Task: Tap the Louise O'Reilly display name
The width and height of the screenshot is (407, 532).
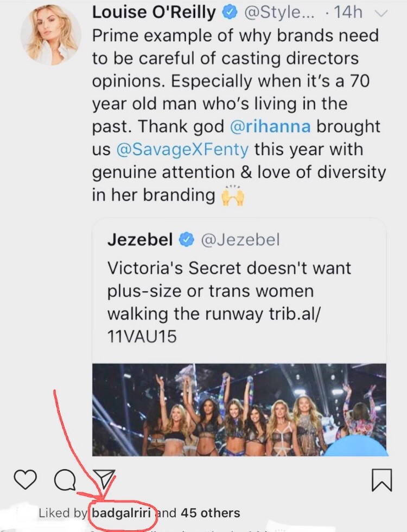Action: pos(154,12)
